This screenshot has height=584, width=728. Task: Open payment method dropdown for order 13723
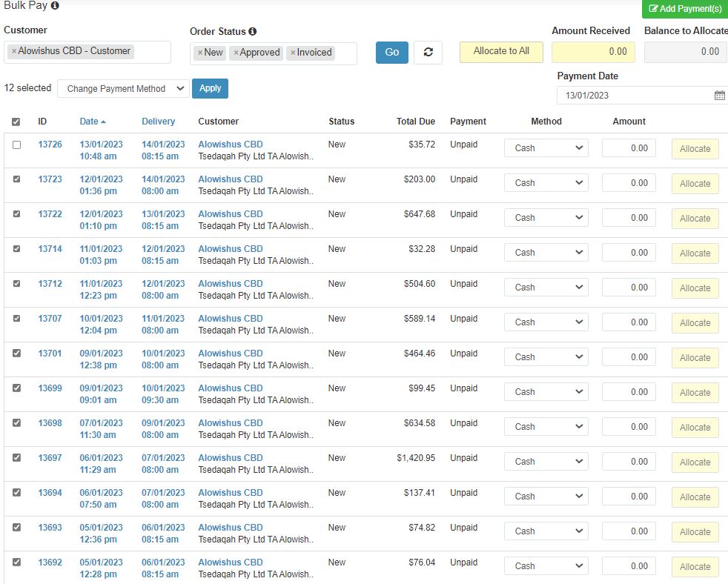(x=546, y=183)
